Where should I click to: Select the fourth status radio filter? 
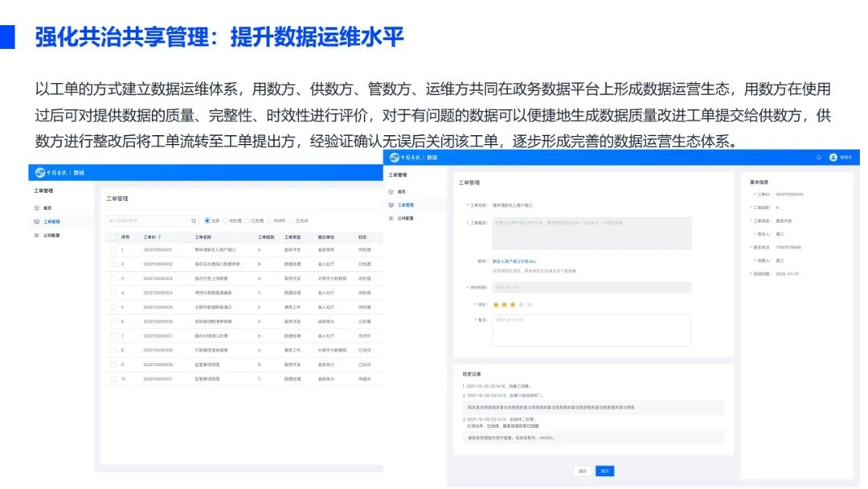coord(269,221)
